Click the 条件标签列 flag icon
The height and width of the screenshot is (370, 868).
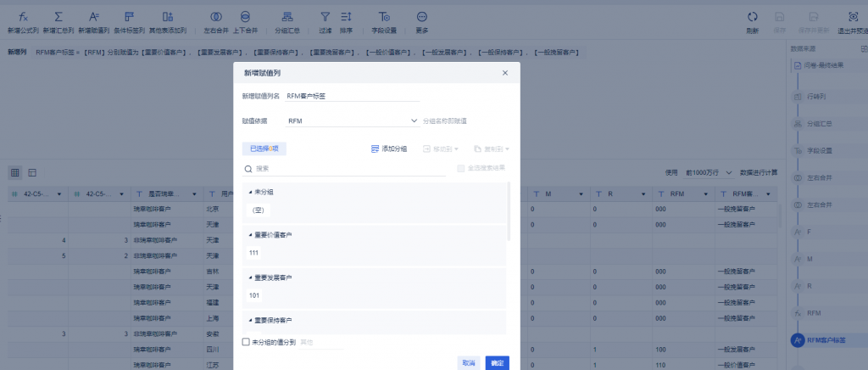tap(129, 17)
